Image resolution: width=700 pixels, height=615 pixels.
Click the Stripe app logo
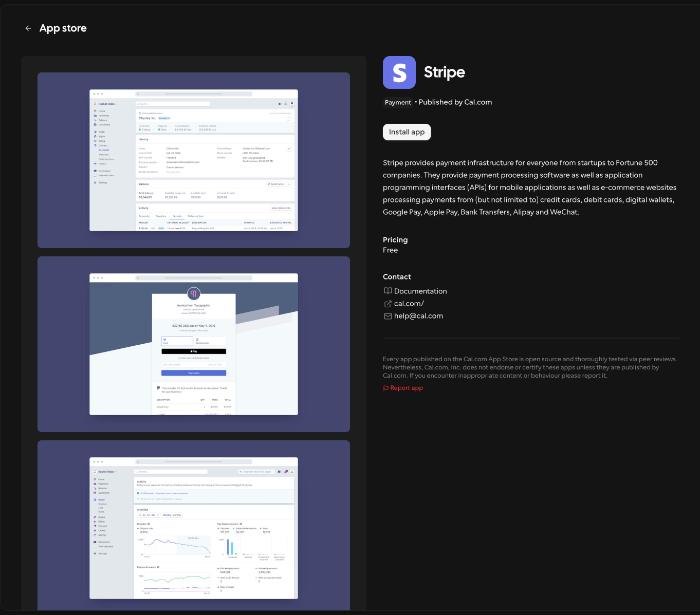(399, 72)
